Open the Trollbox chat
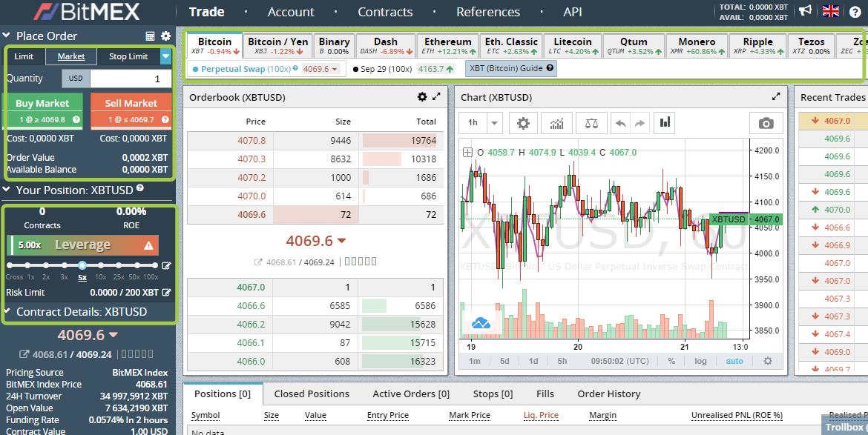 (844, 427)
